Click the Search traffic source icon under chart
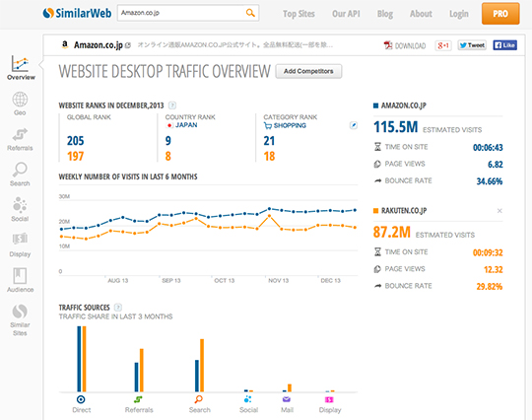The height and width of the screenshot is (420, 532). pyautogui.click(x=199, y=399)
